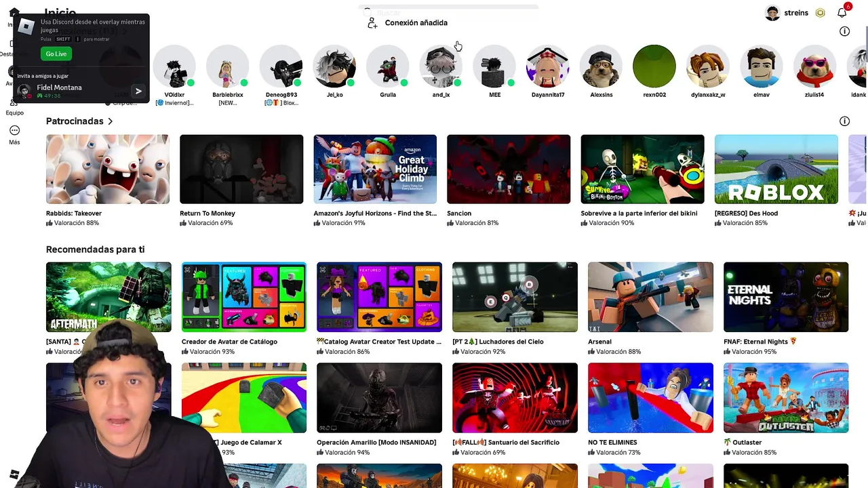The image size is (868, 488).
Task: Open Alexsins friend avatar
Action: tap(601, 66)
